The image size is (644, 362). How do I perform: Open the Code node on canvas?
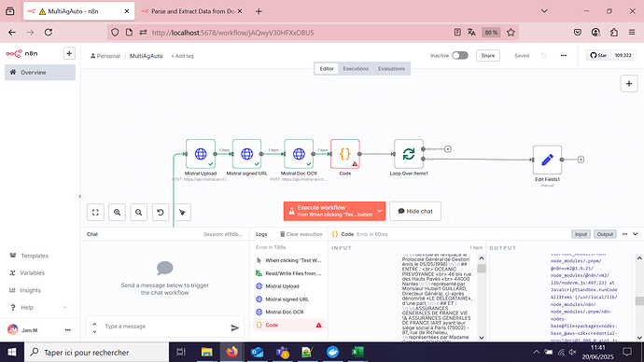(345, 154)
